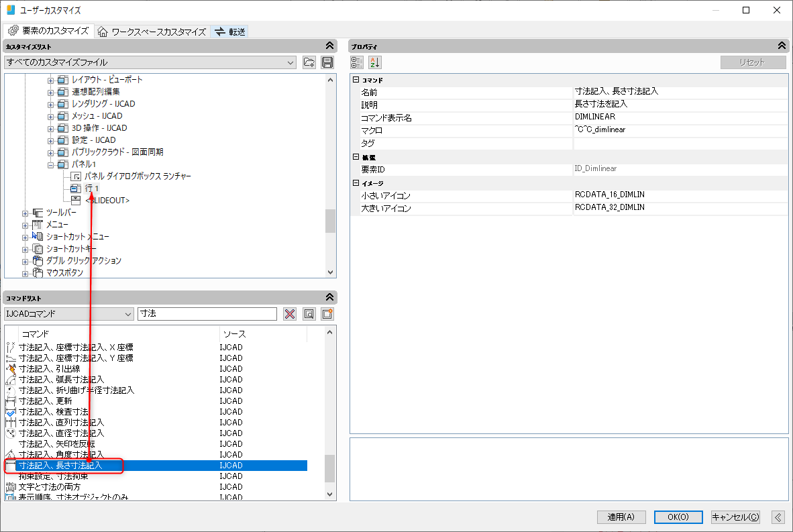Screen dimensions: 793x532
Task: Collapse カスタマイズリスト panel chevron
Action: point(329,46)
